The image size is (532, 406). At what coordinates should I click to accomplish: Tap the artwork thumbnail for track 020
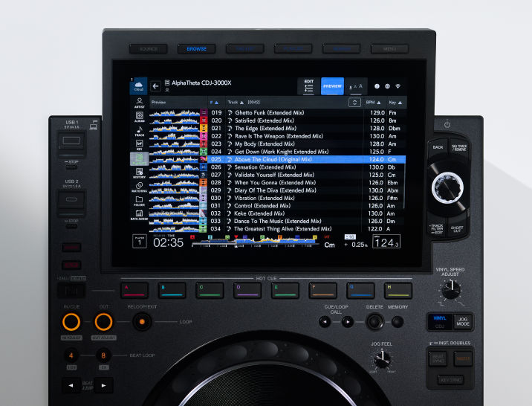coord(204,120)
